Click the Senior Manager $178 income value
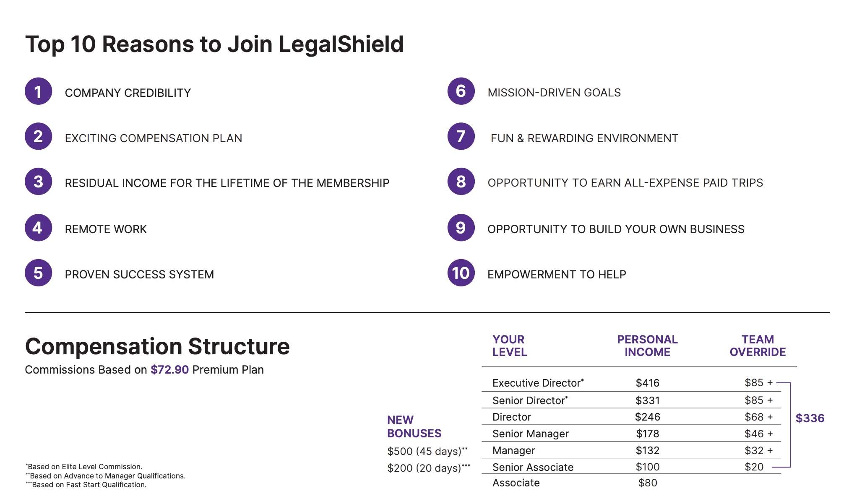The width and height of the screenshot is (862, 504). (647, 434)
